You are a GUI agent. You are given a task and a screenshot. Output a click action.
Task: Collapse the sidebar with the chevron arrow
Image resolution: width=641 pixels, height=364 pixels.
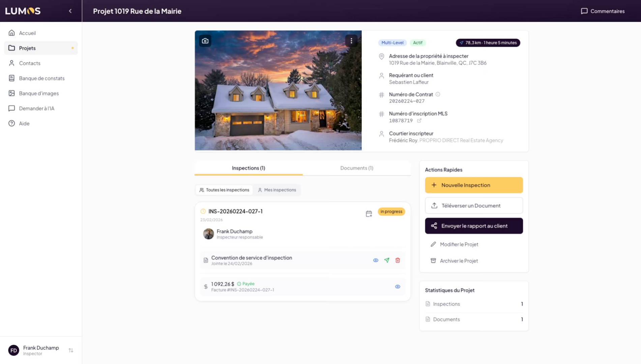[70, 11]
